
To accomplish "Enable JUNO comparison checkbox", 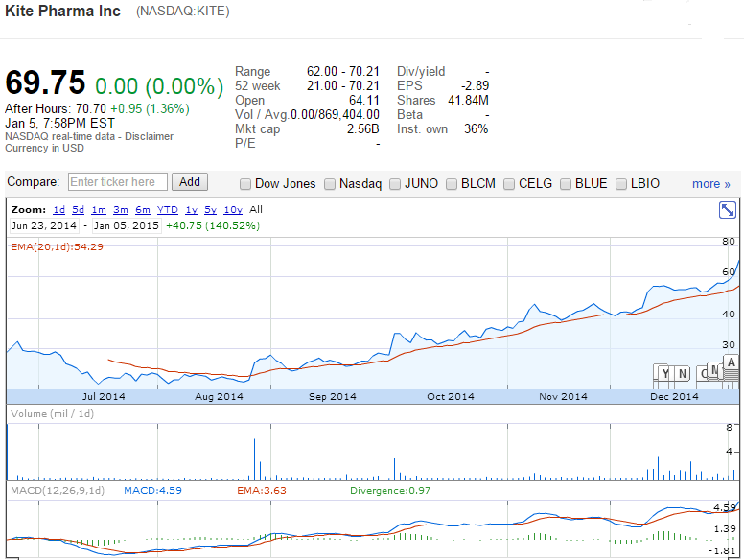I will click(x=395, y=184).
